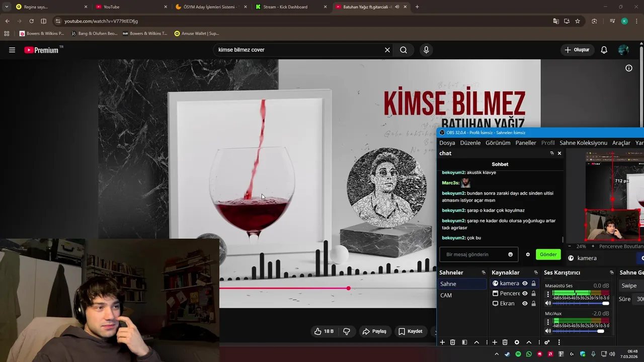
Task: Open OBS Düzenle menu
Action: [x=470, y=143]
